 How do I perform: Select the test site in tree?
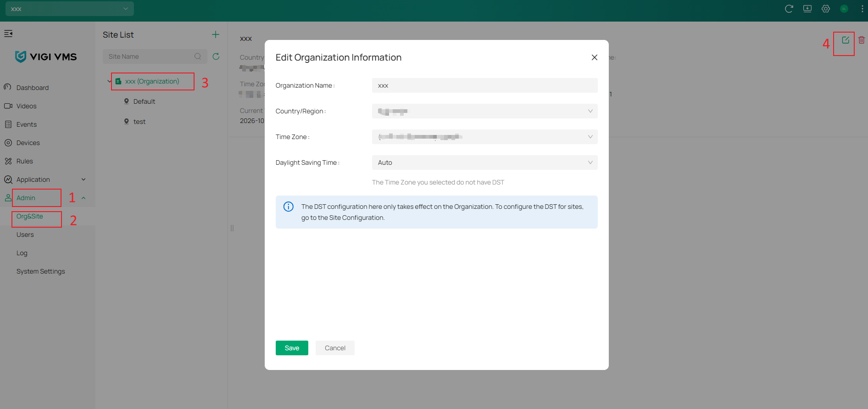pyautogui.click(x=139, y=122)
